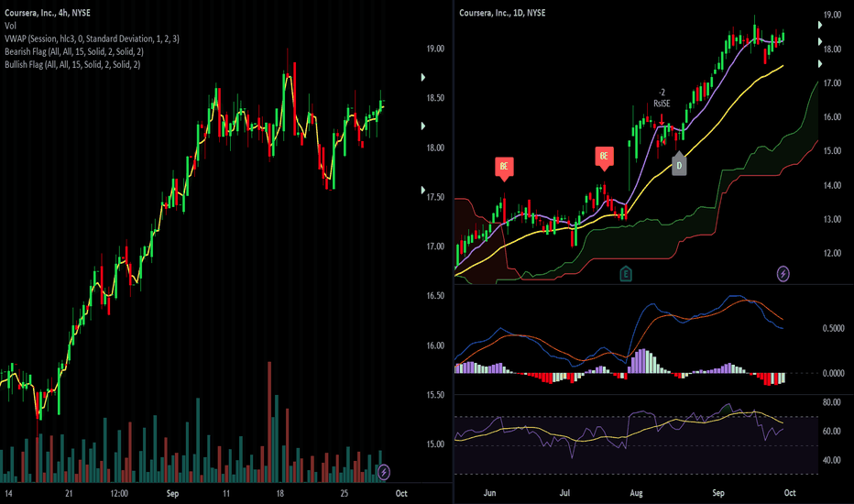Click the second red BE flag near July

(604, 158)
